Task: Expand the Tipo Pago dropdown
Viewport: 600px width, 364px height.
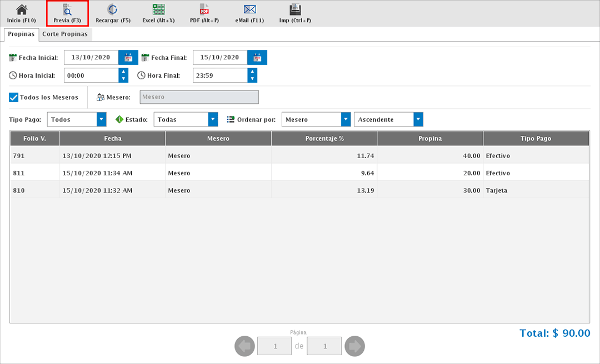Action: [101, 119]
